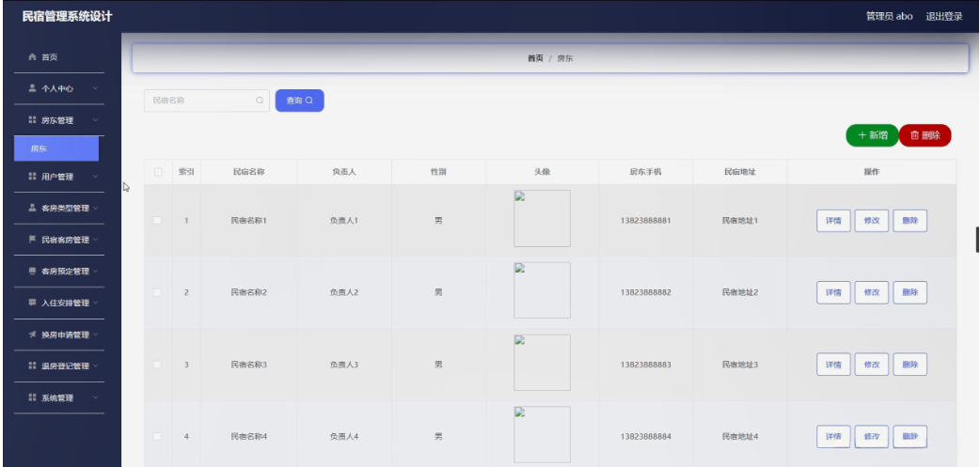Click the grid icon next to 系统管理
The height and width of the screenshot is (467, 980).
[x=33, y=397]
